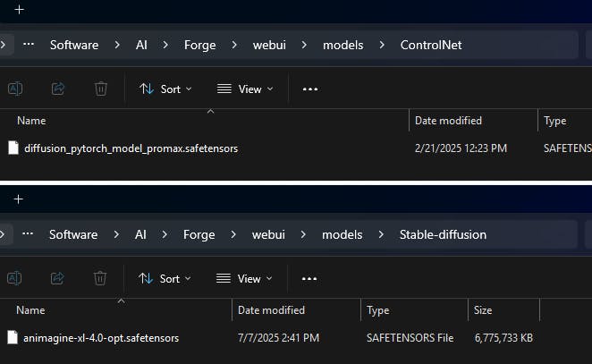The height and width of the screenshot is (364, 592).
Task: Click the rename icon in ControlNet window
Action: click(15, 89)
